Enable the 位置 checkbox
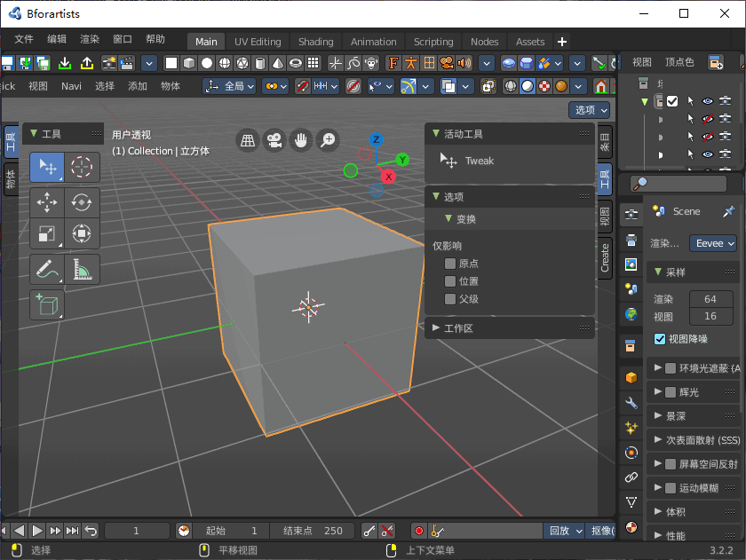Viewport: 746px width, 560px height. point(450,281)
